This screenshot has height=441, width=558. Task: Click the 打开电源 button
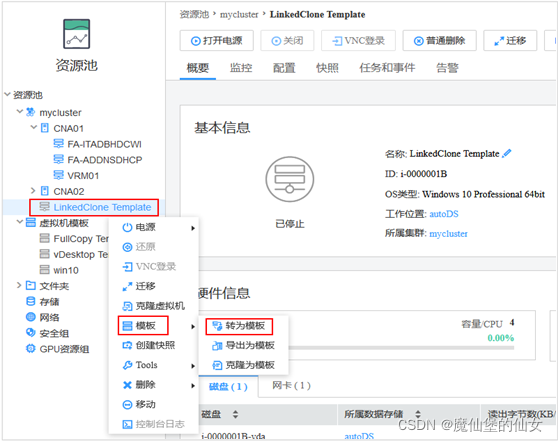point(217,41)
